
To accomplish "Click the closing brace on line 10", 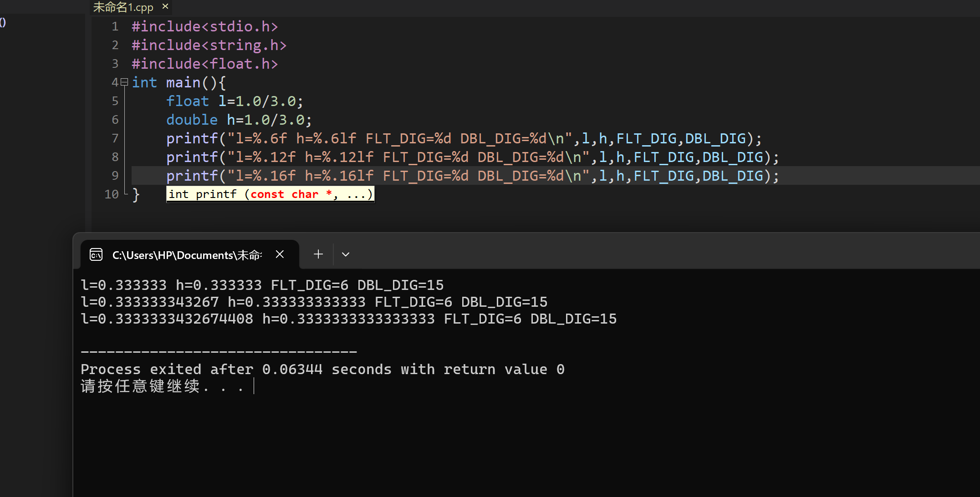I will [136, 195].
